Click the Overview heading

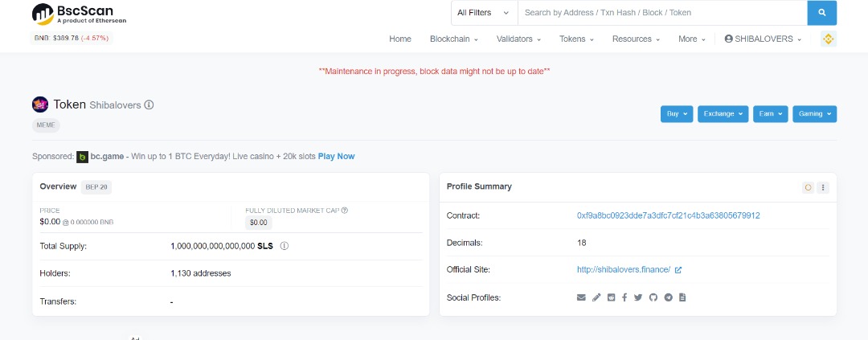click(58, 186)
